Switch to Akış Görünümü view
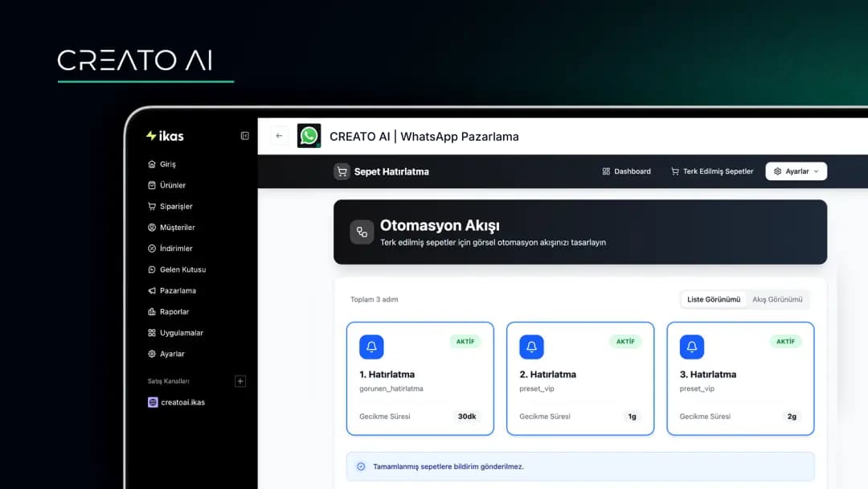 click(776, 299)
